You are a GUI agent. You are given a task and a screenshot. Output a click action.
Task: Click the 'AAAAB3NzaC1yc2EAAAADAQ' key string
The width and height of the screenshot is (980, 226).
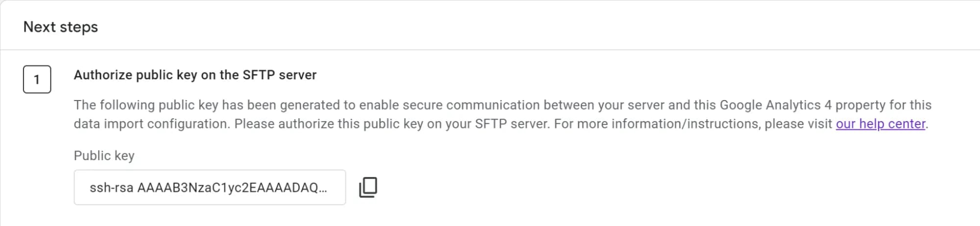click(x=228, y=188)
